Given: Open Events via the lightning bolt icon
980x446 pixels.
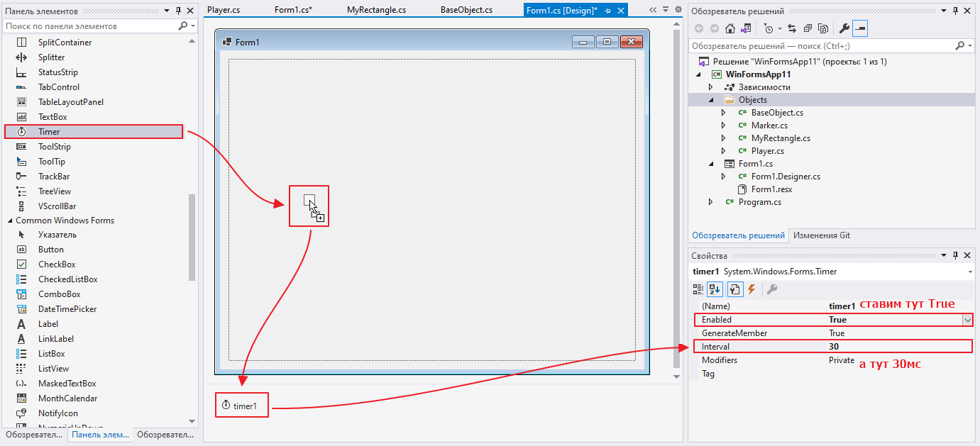Looking at the screenshot, I should pyautogui.click(x=751, y=289).
